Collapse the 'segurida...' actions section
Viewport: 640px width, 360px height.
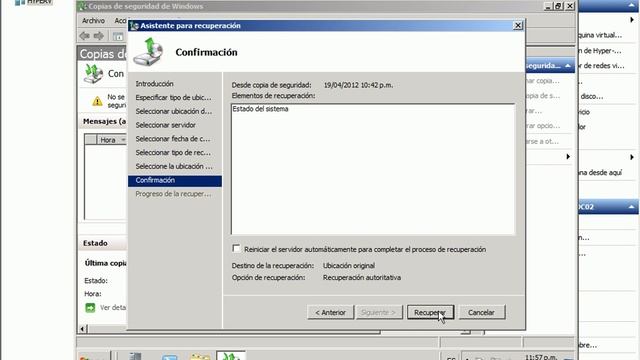(568, 66)
